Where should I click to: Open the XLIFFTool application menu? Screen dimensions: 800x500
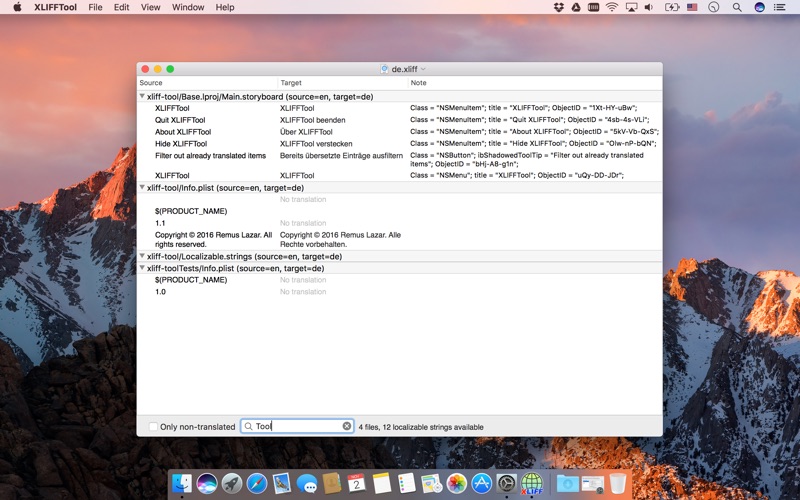click(56, 7)
